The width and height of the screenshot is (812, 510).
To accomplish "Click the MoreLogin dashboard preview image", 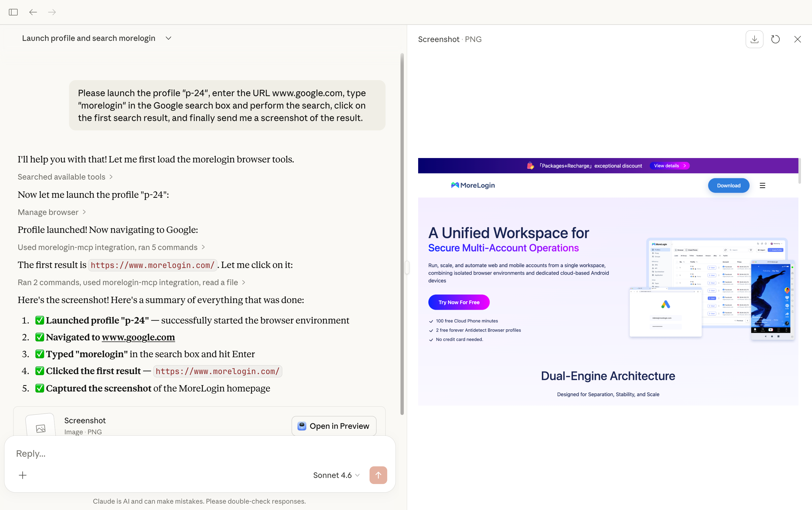I will 712,289.
